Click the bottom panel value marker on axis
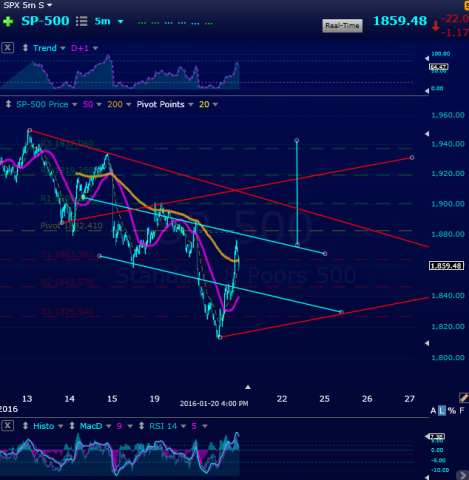469x480 pixels. (x=437, y=436)
